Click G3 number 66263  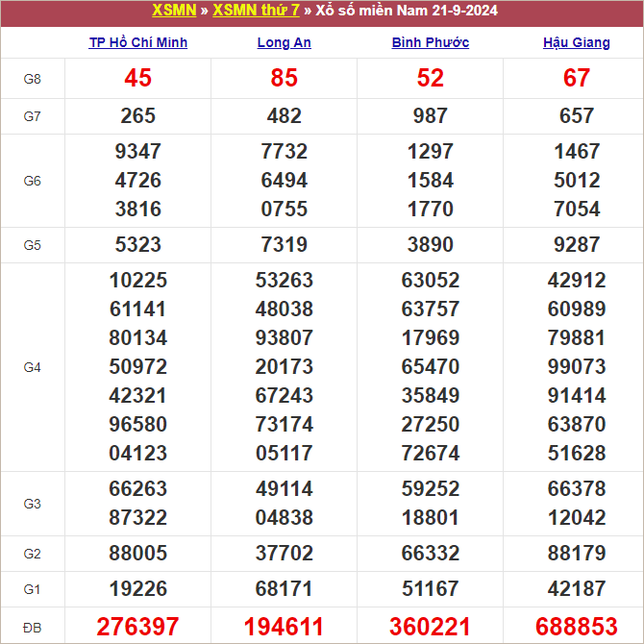(x=138, y=488)
